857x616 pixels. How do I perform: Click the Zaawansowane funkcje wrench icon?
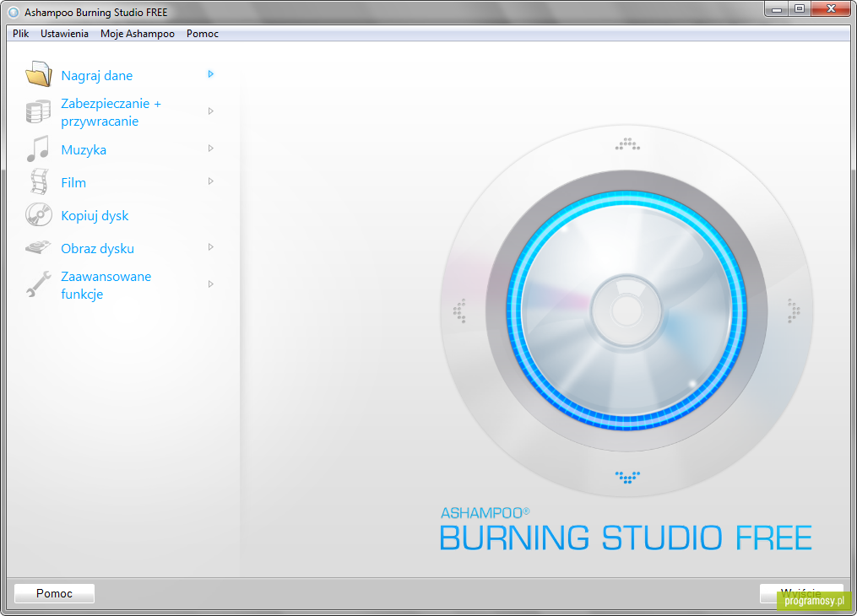(39, 284)
